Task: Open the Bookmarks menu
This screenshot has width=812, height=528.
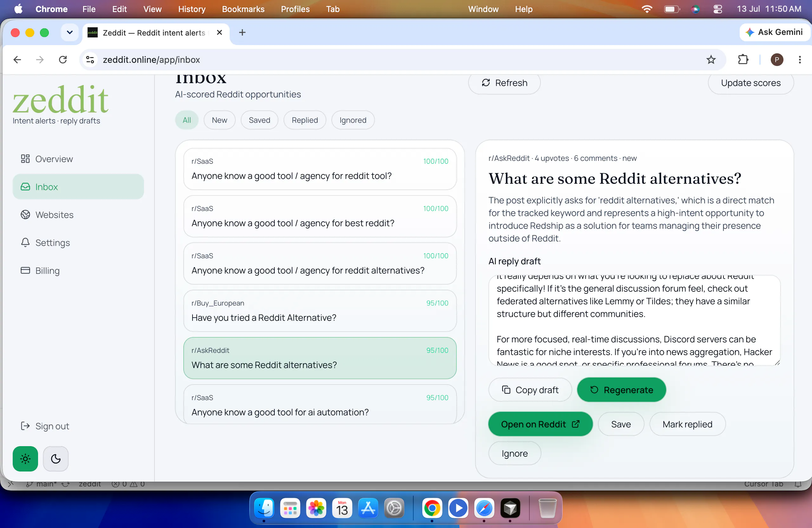Action: click(243, 9)
